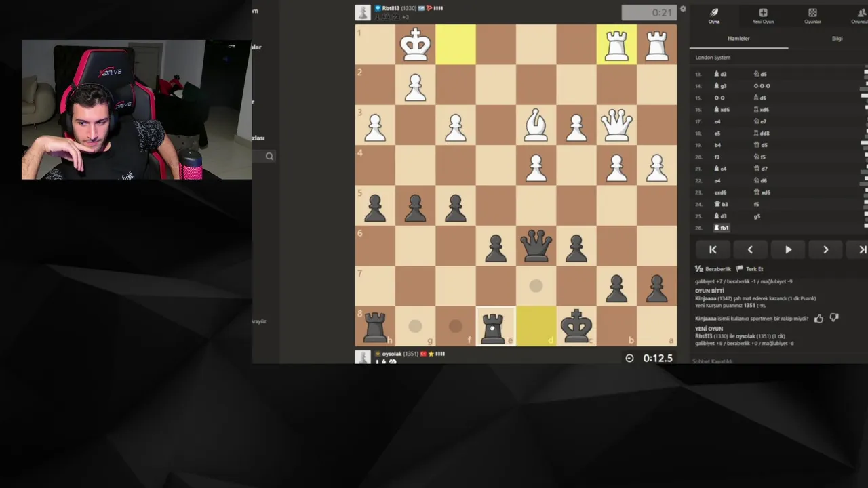
Task: Select white move O-O on row 15
Action: pyautogui.click(x=719, y=98)
